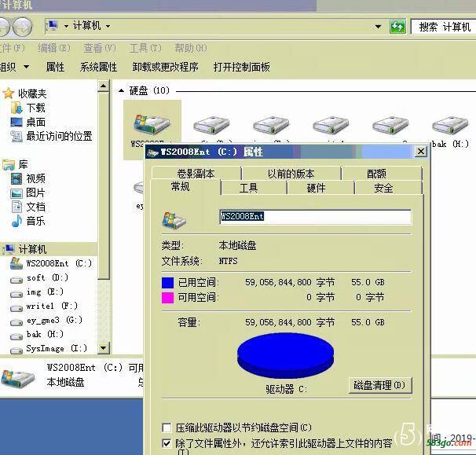Click navigation pane scroll up arrow

103,86
